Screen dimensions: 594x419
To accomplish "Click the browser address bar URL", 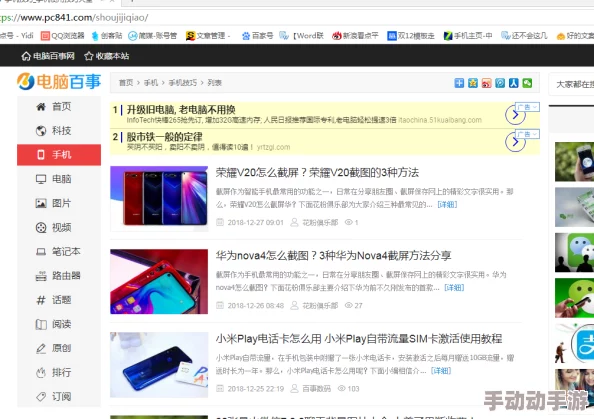I will [x=74, y=17].
